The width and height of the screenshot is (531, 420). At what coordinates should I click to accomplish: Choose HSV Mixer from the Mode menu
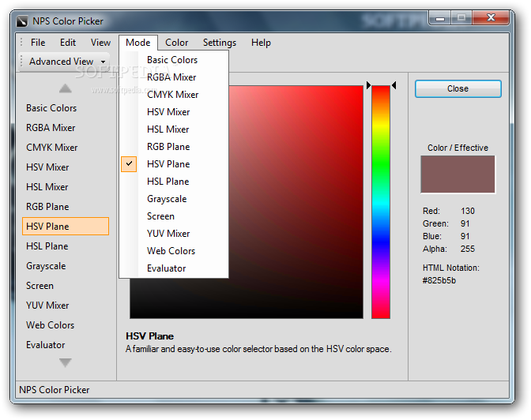[174, 112]
